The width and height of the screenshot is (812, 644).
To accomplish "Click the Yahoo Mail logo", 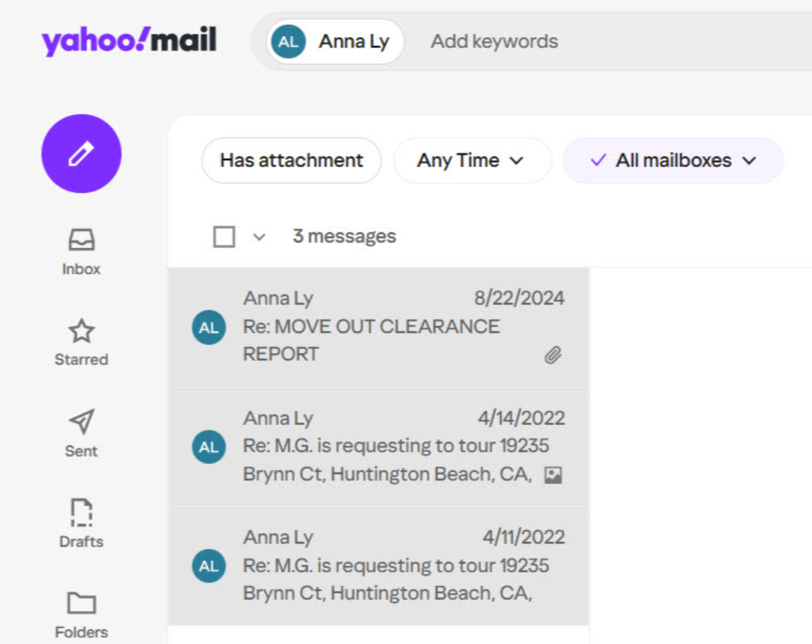I will [129, 41].
